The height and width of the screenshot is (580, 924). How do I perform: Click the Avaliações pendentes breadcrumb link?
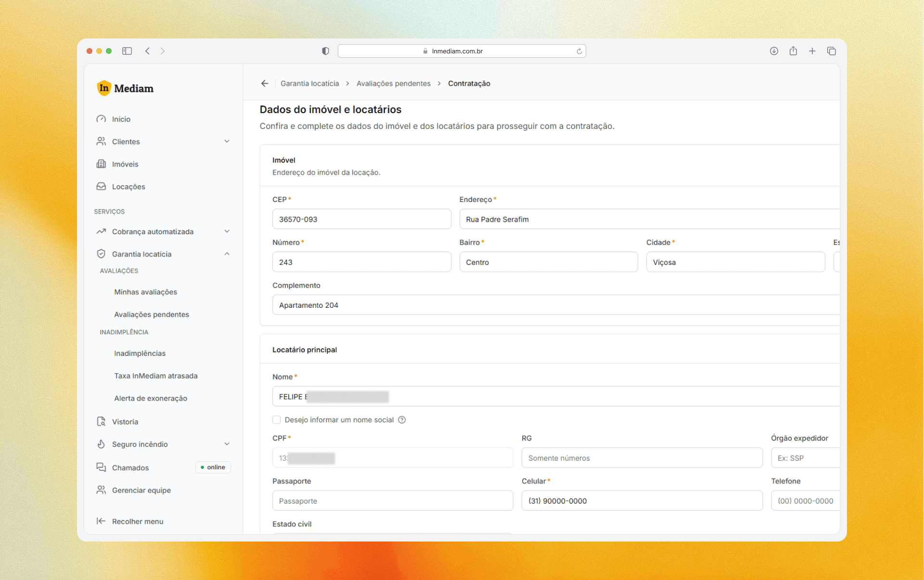pos(394,84)
